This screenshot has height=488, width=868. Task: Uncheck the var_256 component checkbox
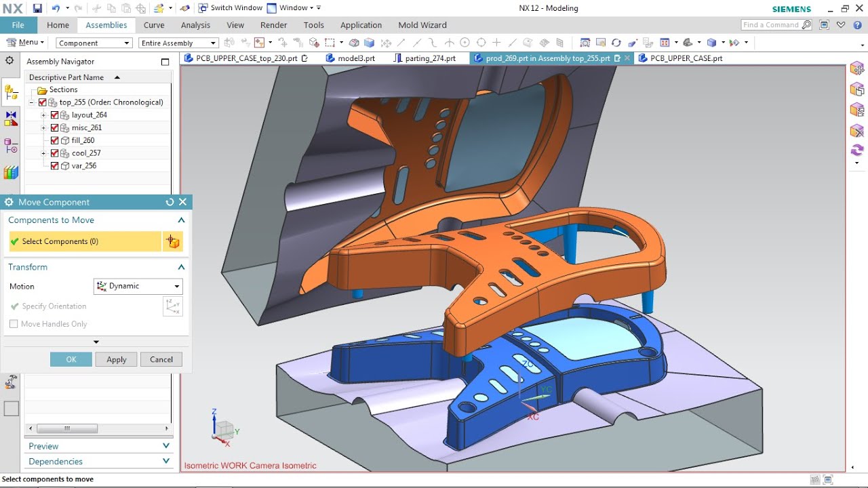coord(54,165)
